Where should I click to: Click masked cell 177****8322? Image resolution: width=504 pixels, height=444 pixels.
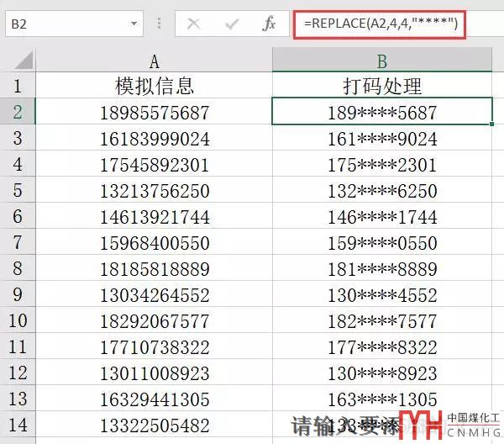tap(382, 346)
